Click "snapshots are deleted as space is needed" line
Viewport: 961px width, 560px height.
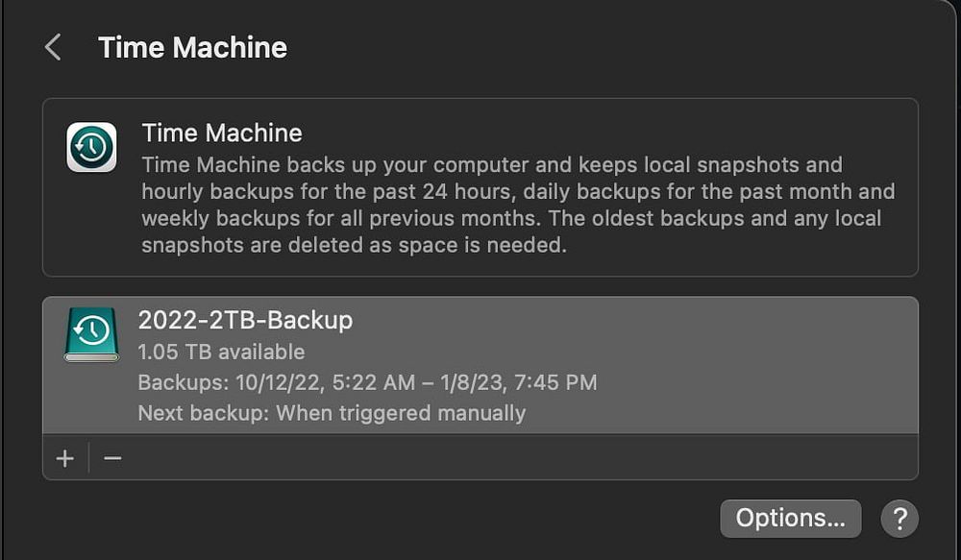(354, 244)
